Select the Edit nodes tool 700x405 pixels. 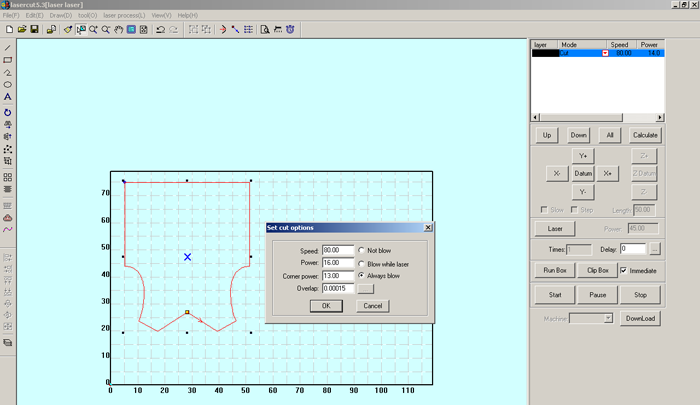8,149
